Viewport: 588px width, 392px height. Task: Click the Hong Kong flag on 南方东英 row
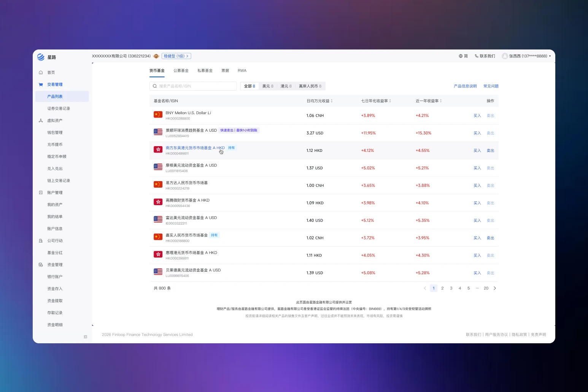point(158,150)
